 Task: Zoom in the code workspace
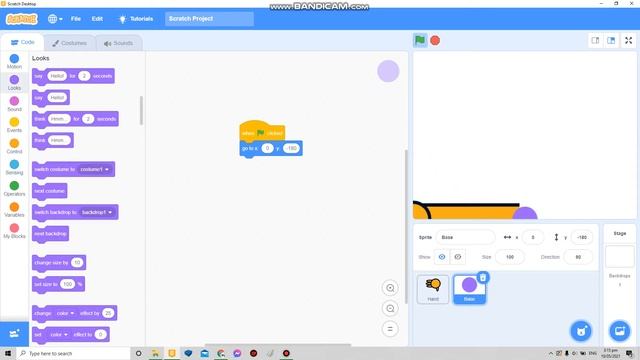point(390,288)
